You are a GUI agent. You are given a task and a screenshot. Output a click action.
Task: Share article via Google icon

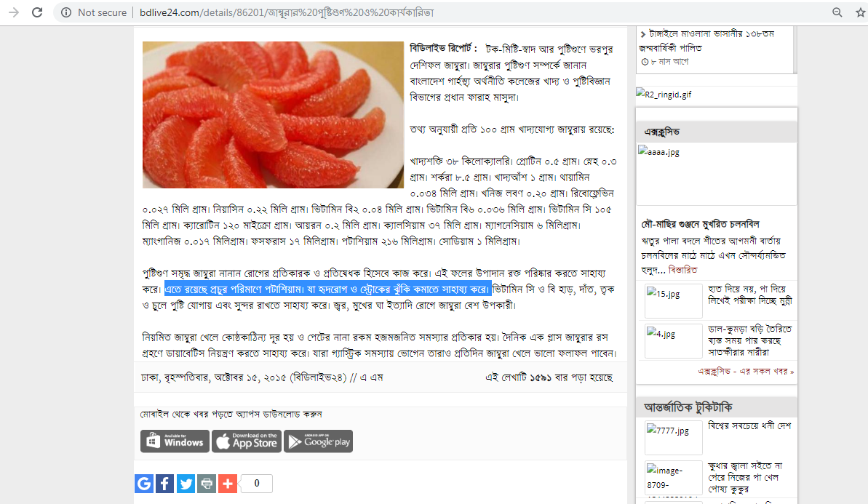[144, 484]
